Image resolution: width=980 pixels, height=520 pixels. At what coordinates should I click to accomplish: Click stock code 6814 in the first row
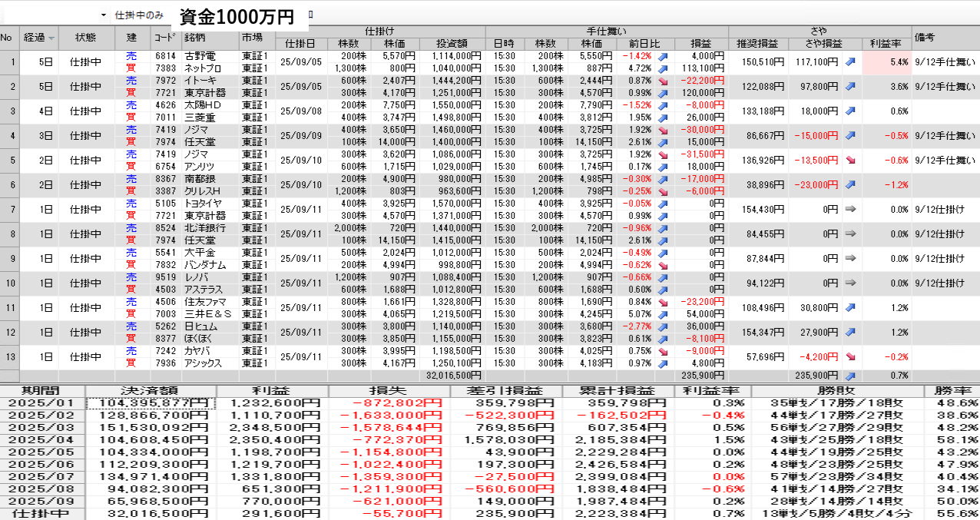[x=165, y=57]
